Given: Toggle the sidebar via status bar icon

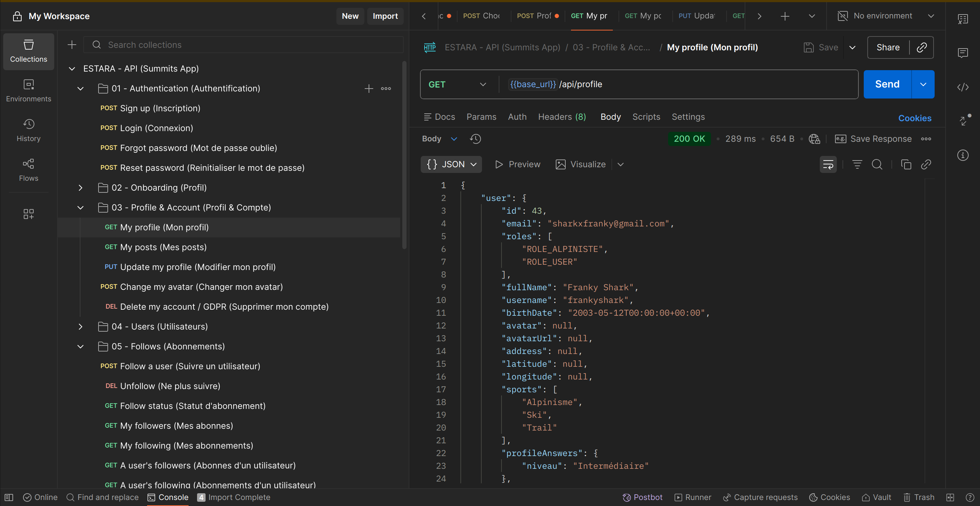Looking at the screenshot, I should pos(9,497).
